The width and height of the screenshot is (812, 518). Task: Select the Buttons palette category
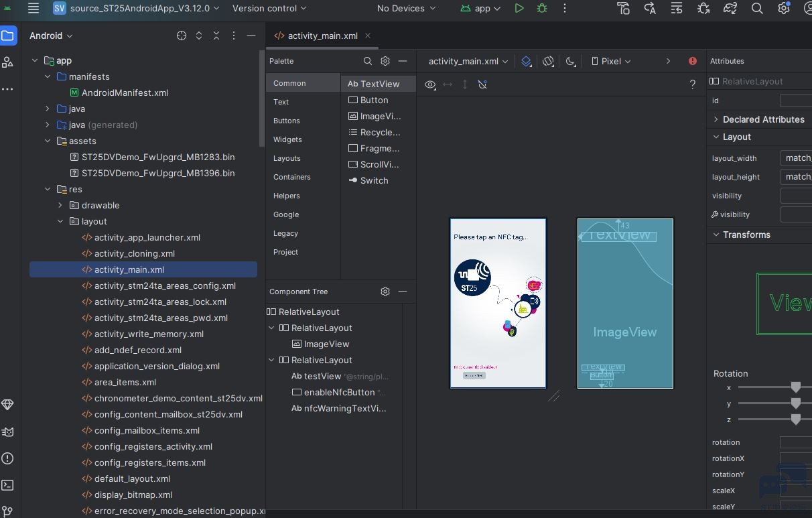[287, 121]
